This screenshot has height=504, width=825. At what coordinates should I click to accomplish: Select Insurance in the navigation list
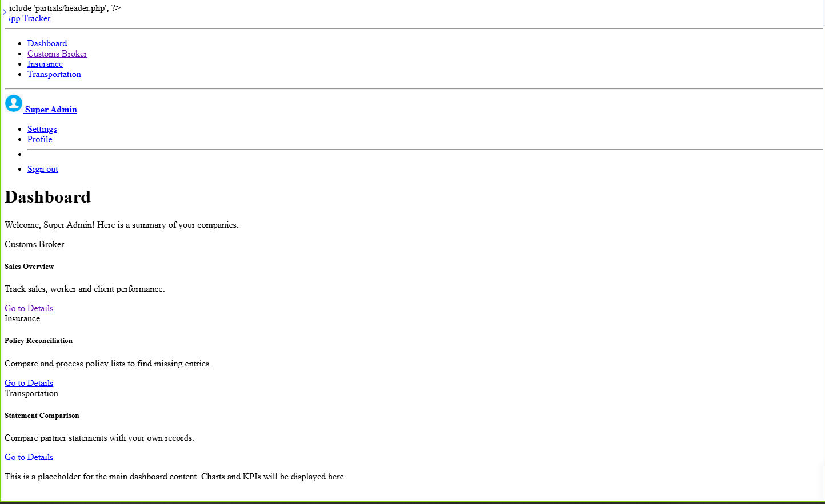45,64
